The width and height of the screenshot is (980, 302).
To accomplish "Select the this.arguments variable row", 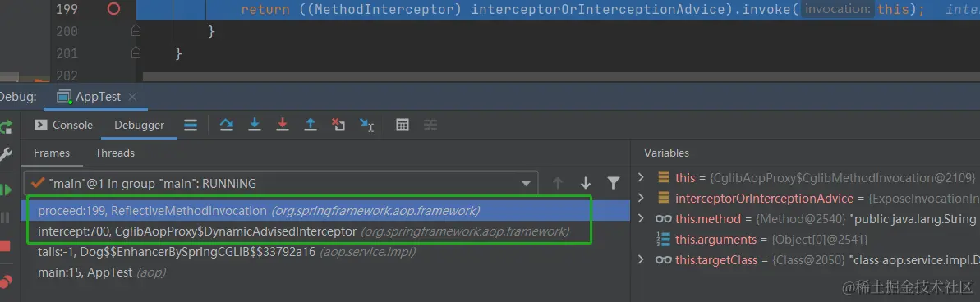I will [806, 240].
